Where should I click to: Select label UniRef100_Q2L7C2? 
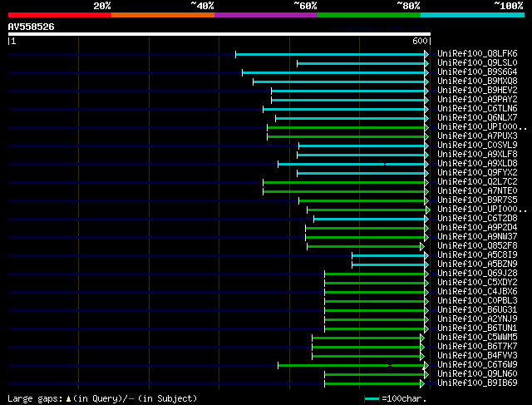[477, 181]
